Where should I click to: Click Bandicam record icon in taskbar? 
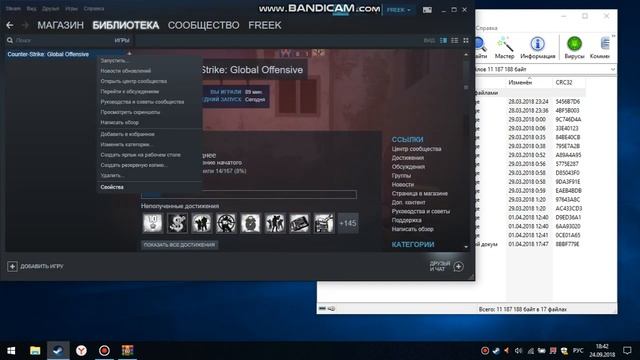pyautogui.click(x=104, y=351)
